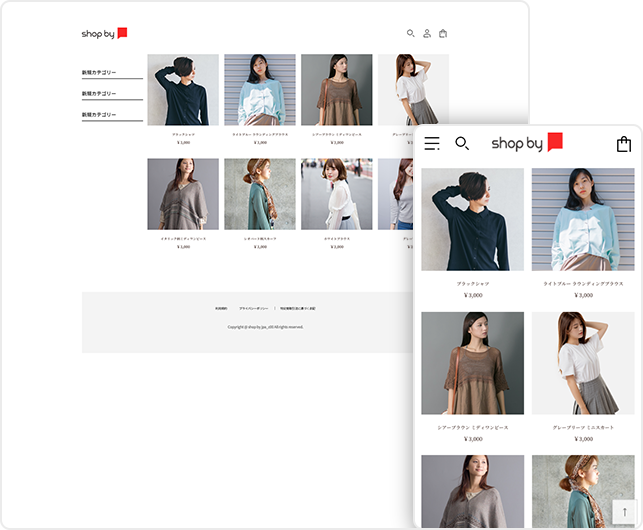643x530 pixels.
Task: Open the プライバシーポリシー footer link
Action: [253, 308]
